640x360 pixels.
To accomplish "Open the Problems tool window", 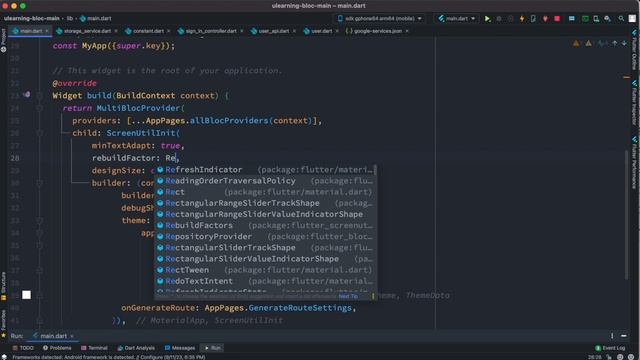I will (57, 348).
